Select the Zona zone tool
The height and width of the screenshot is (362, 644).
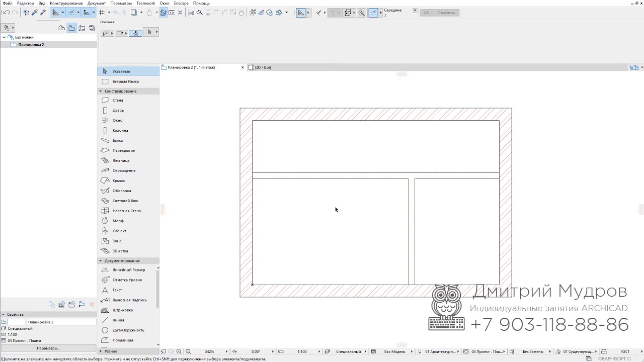coord(128,241)
